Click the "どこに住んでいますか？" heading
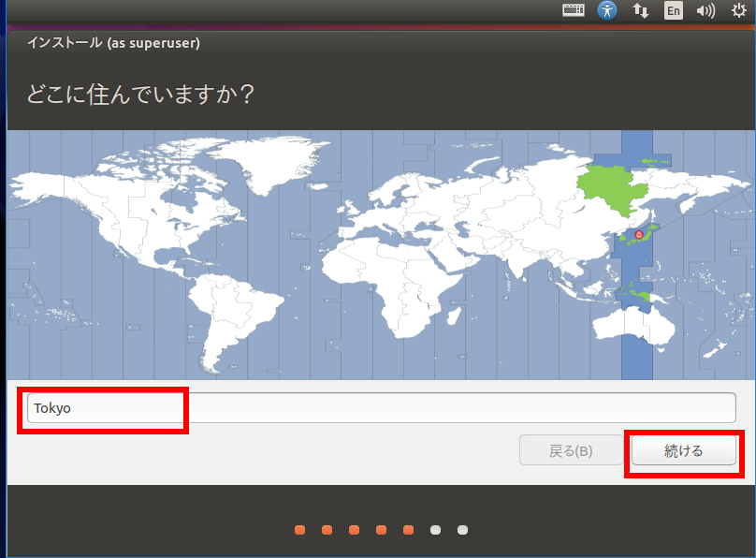 point(140,94)
